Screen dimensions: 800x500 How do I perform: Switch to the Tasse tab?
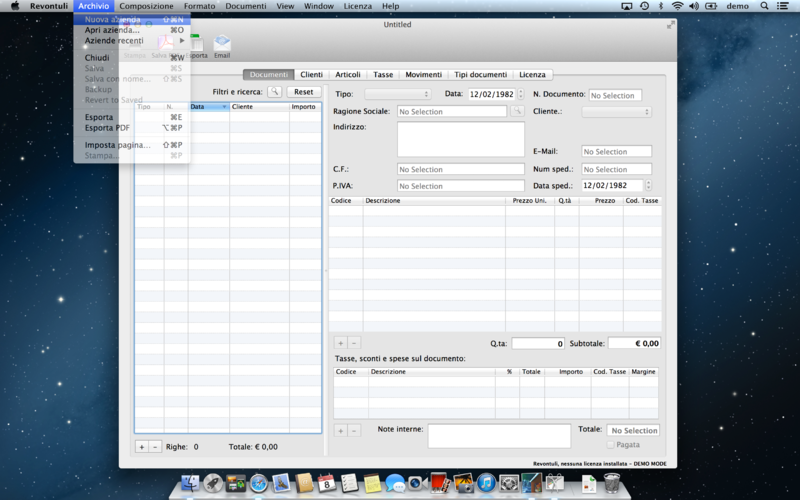[383, 74]
